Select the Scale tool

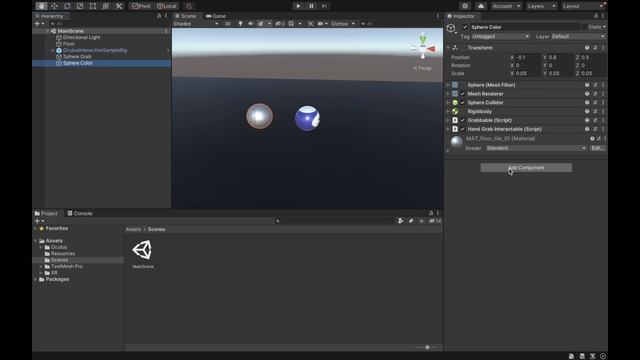80,6
